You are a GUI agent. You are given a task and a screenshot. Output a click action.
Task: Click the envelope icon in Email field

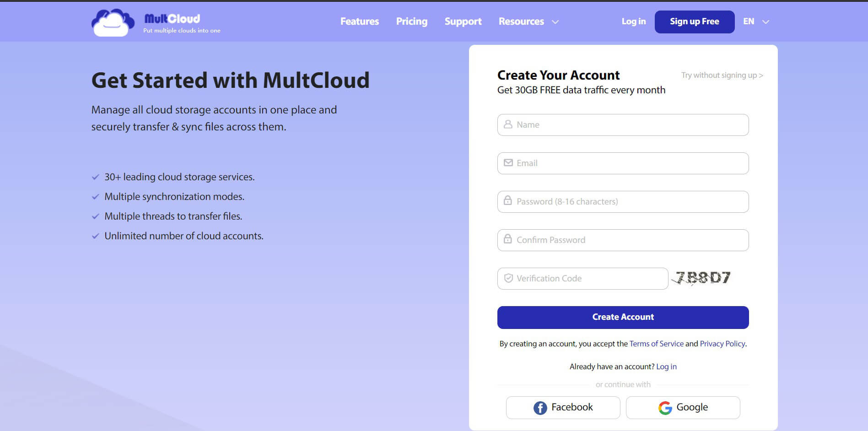click(x=507, y=163)
